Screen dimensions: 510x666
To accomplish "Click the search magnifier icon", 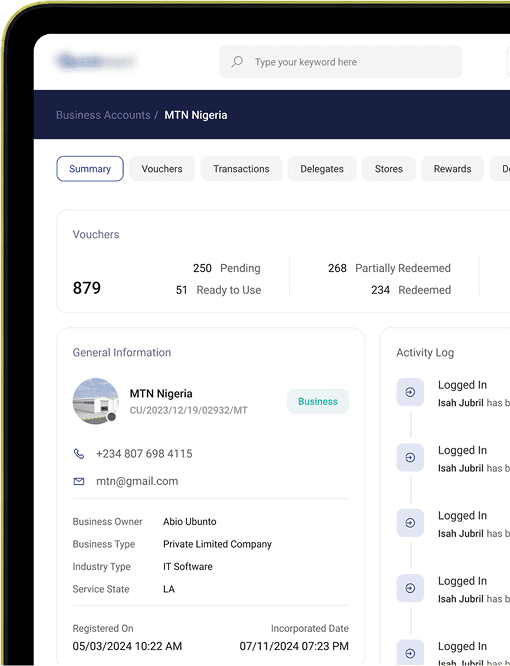I will pos(237,62).
